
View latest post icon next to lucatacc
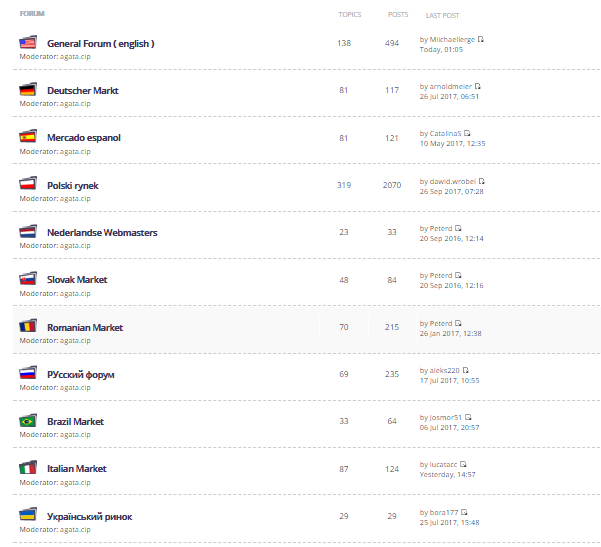(463, 464)
